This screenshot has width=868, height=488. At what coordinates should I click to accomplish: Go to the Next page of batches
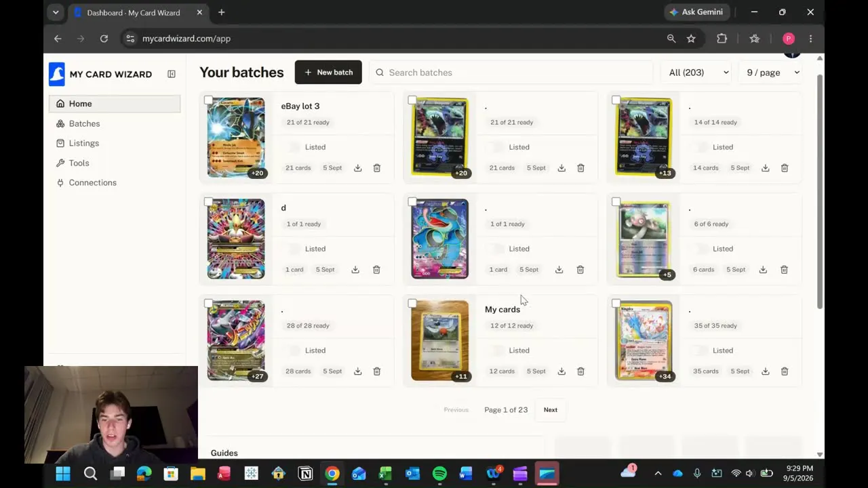551,410
